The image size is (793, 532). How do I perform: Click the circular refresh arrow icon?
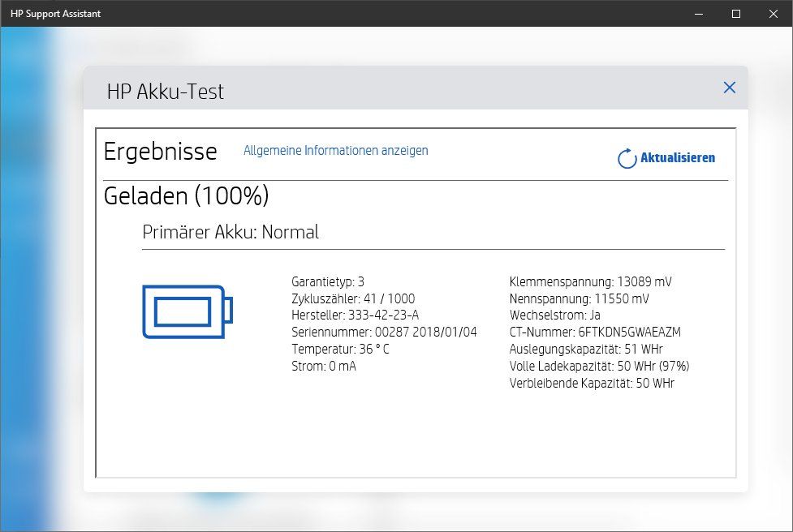(x=627, y=158)
